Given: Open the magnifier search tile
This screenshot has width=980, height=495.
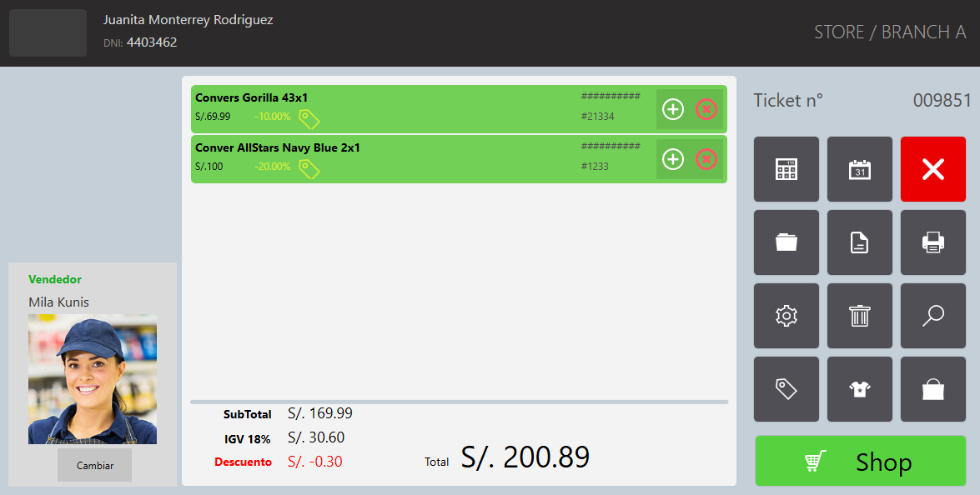Looking at the screenshot, I should coord(933,316).
